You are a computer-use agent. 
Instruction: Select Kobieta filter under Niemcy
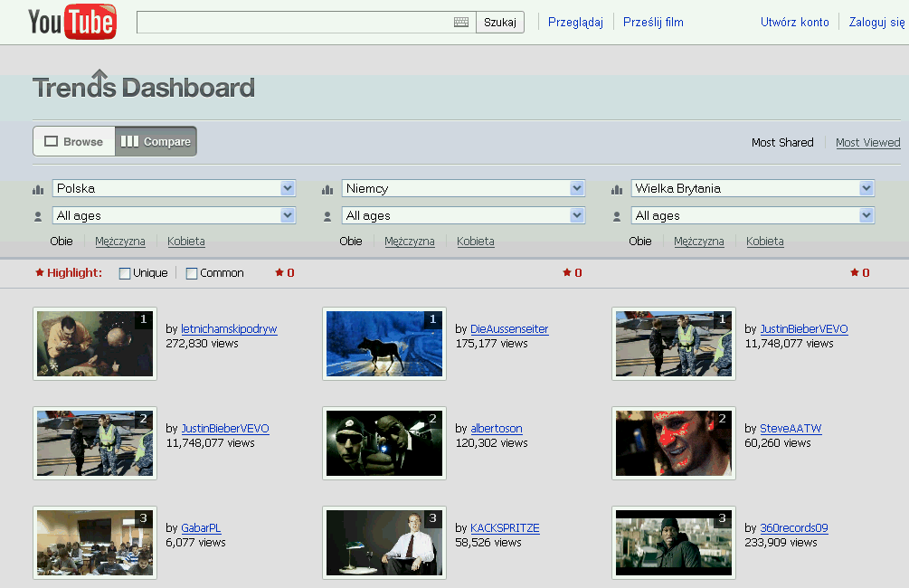pos(476,242)
